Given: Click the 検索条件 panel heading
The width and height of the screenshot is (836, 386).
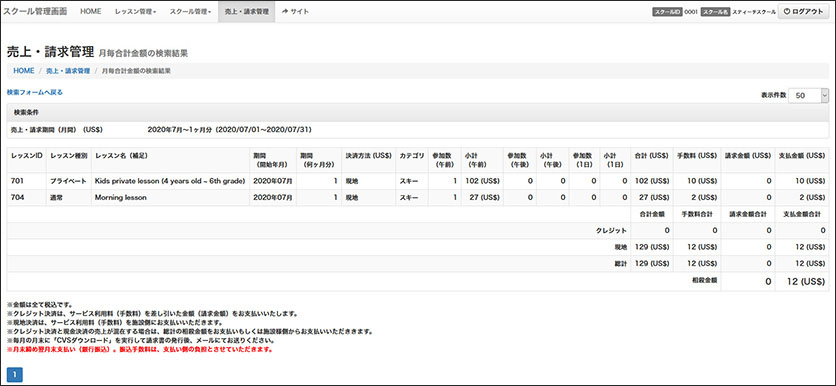Looking at the screenshot, I should pyautogui.click(x=26, y=112).
